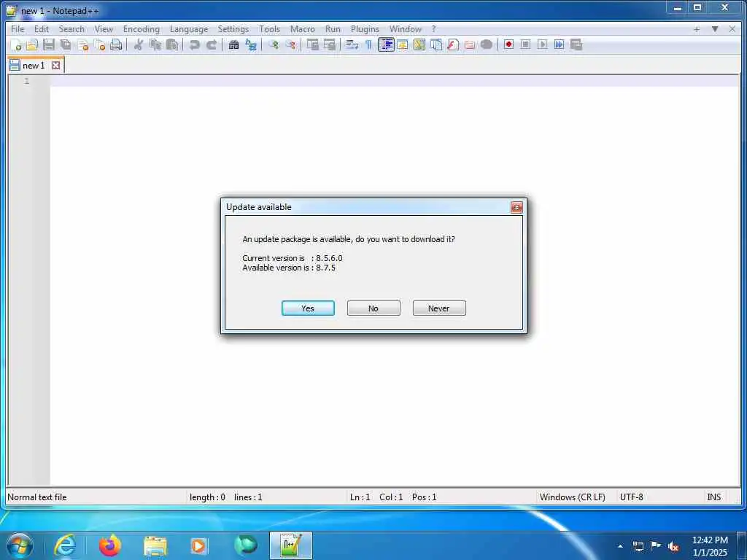Open the Search menu
Screen dimensions: 747x560
pos(71,29)
